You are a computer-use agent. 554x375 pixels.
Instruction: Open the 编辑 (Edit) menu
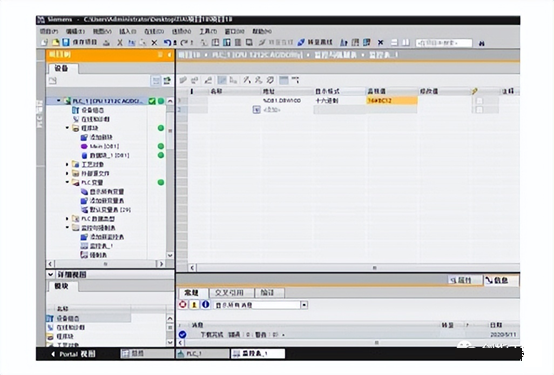(x=75, y=31)
